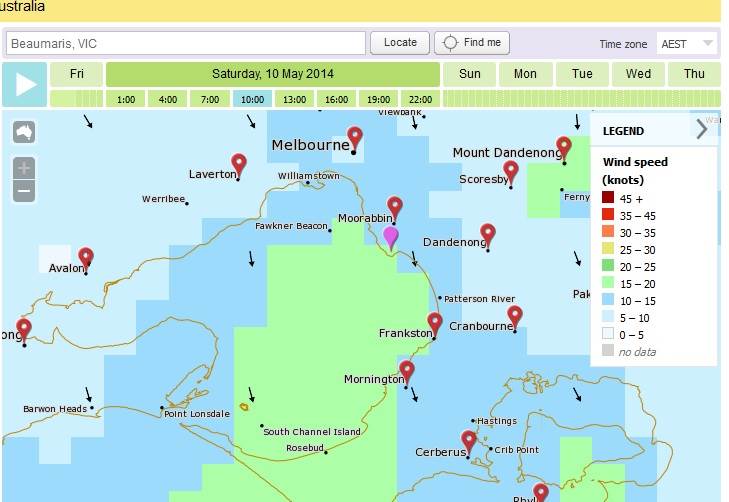Viewport: 729px width, 502px height.
Task: Click the Australia map reset icon
Action: [x=24, y=132]
